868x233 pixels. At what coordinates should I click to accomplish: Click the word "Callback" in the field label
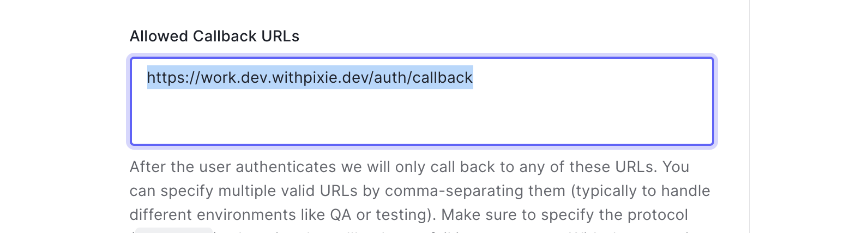[x=224, y=36]
